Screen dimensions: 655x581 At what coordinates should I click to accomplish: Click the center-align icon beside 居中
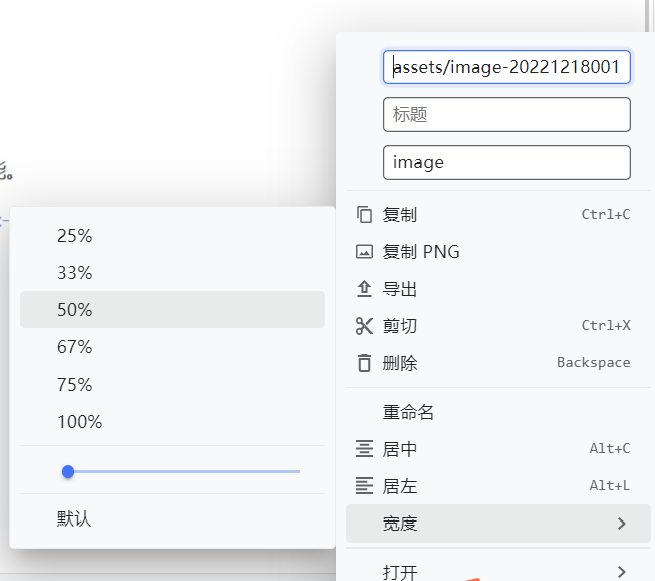(364, 449)
